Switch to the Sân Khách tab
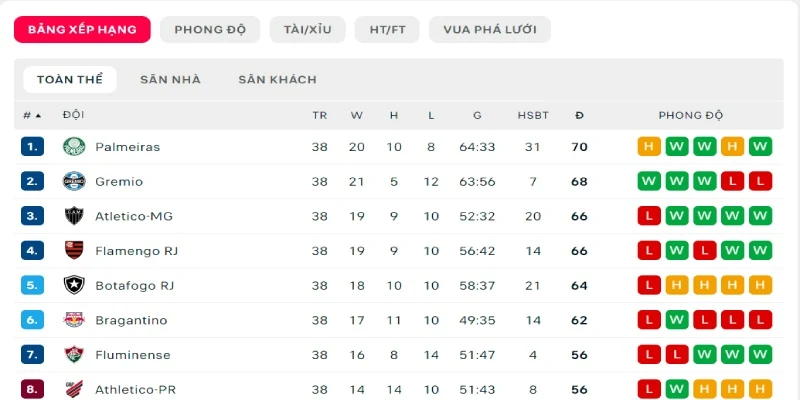800x400 pixels. 278,80
